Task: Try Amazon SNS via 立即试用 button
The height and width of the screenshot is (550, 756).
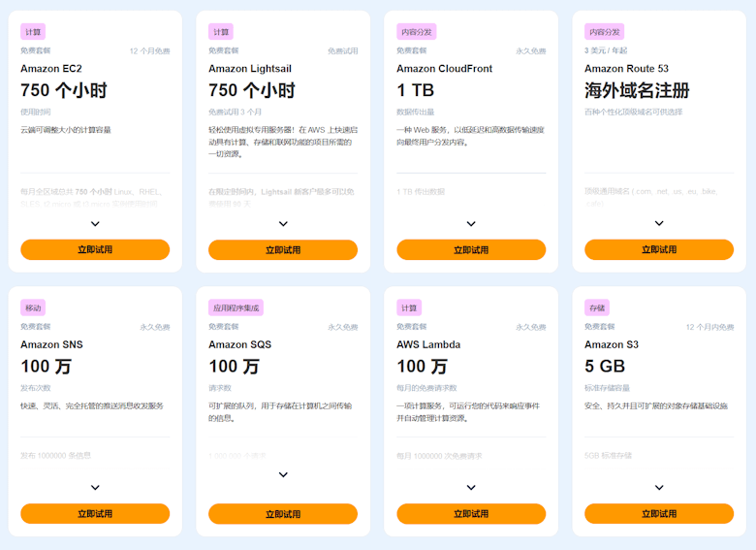Action: (95, 513)
